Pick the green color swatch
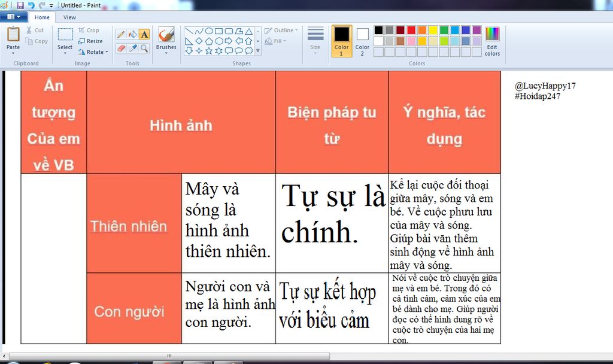613x364 pixels. (444, 30)
